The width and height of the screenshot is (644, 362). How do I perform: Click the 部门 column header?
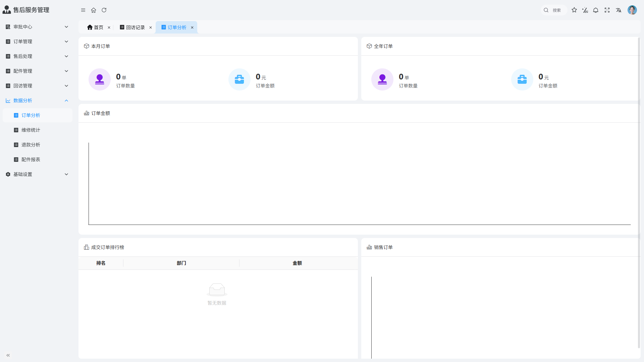[x=181, y=263]
